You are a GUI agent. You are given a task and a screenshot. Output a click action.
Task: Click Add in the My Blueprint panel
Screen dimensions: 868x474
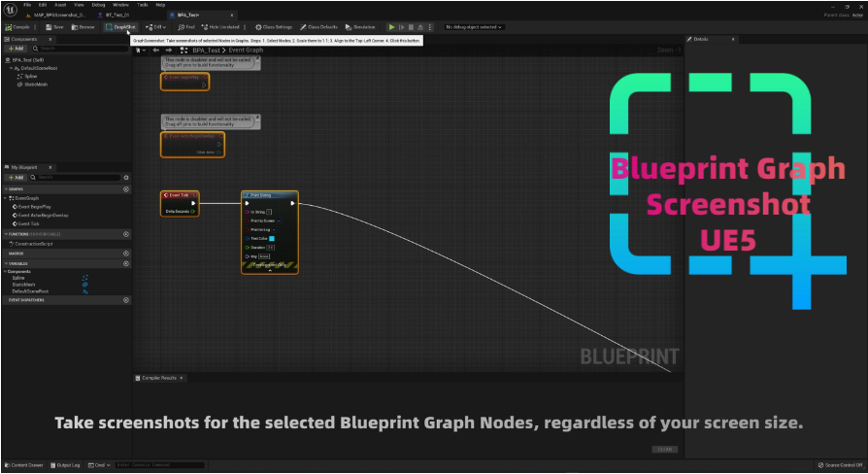(16, 178)
